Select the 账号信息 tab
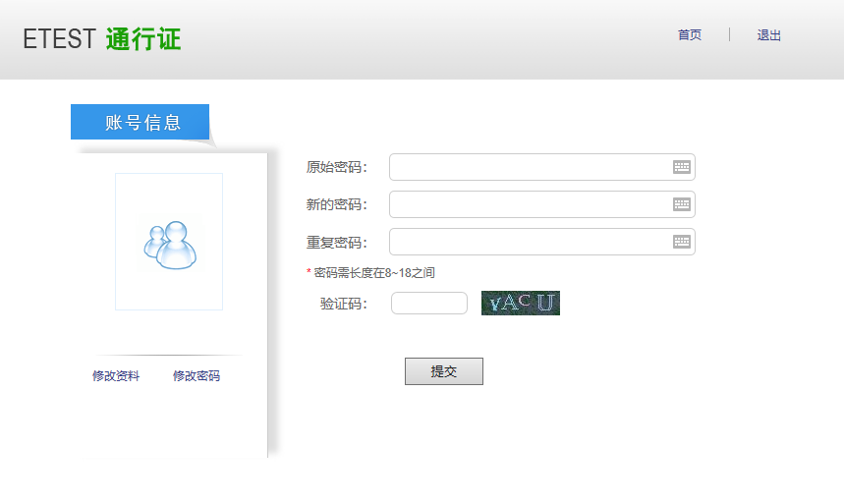The width and height of the screenshot is (844, 504). (x=141, y=123)
